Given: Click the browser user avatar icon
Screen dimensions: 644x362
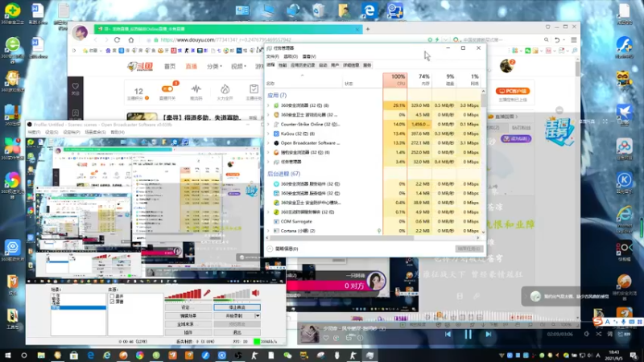Looking at the screenshot, I should point(80,32).
